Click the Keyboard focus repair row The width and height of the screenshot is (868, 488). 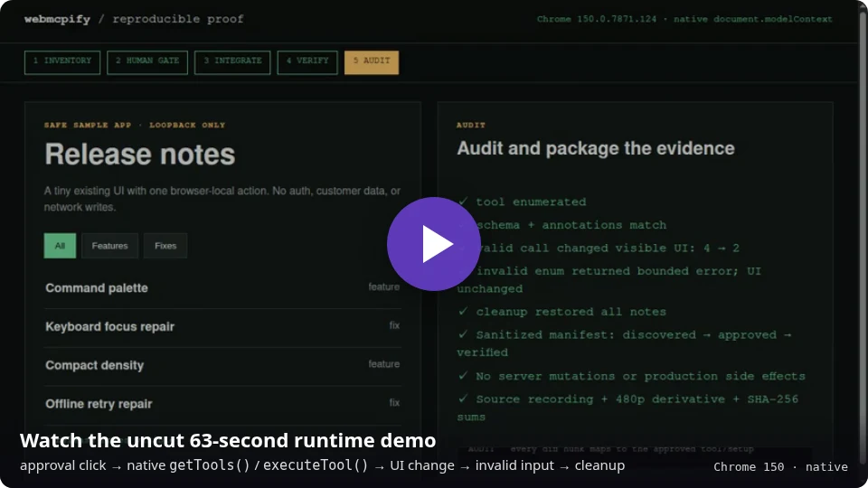click(222, 326)
